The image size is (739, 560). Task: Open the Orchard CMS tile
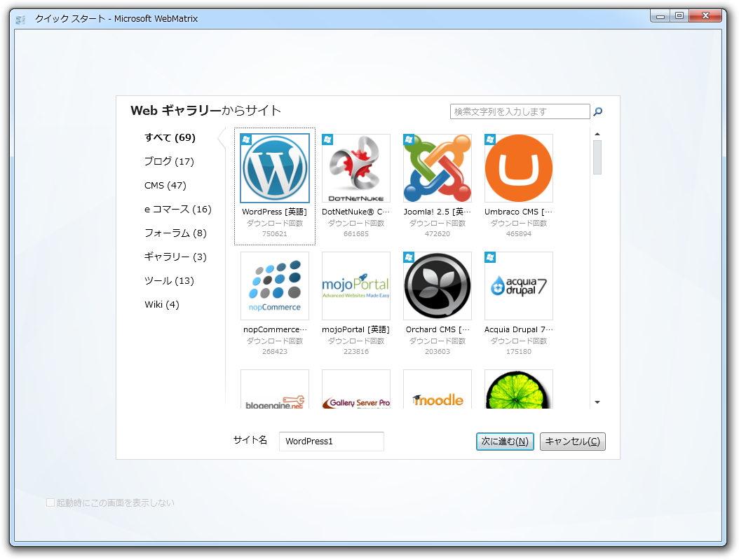pos(437,286)
